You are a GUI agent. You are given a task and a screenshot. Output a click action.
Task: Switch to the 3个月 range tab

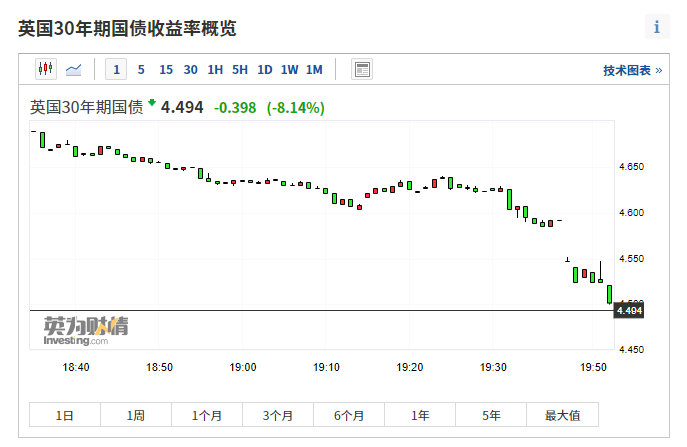pyautogui.click(x=278, y=415)
